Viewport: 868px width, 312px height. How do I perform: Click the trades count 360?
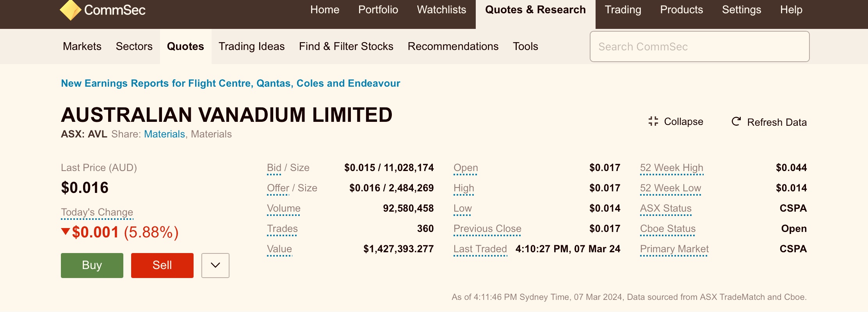coord(425,228)
